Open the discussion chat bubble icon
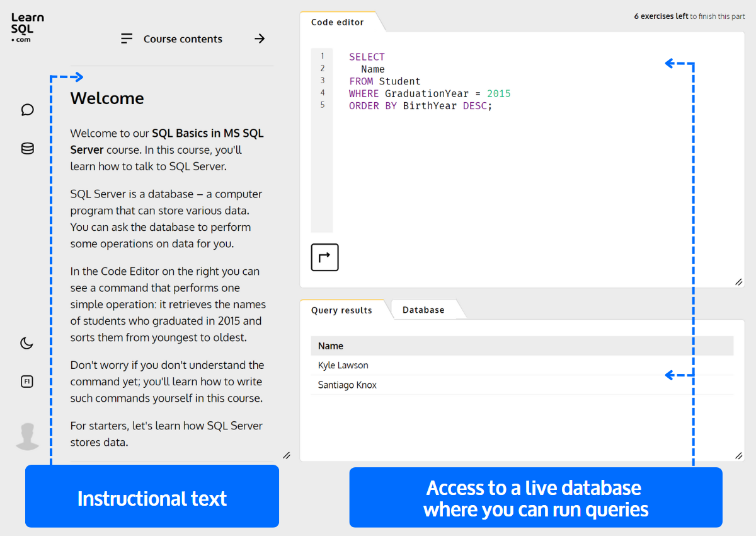 (x=27, y=110)
